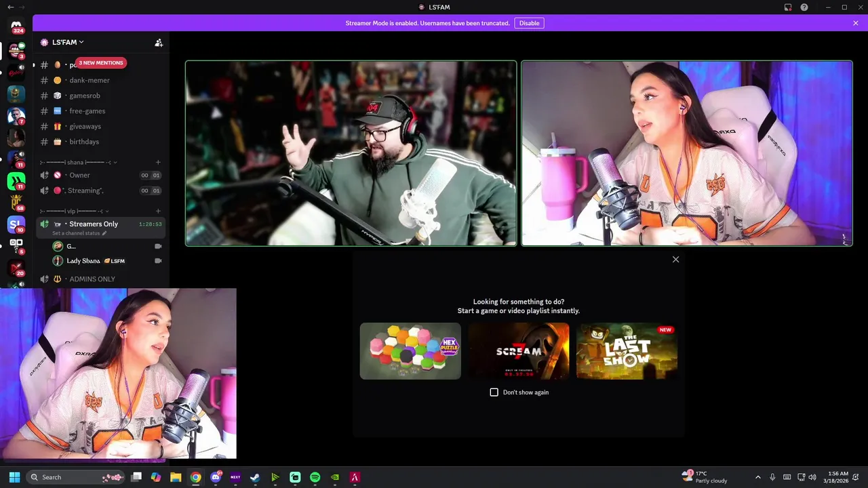Dismiss the streamer mode purple banner
This screenshot has height=488, width=868.
click(x=856, y=23)
